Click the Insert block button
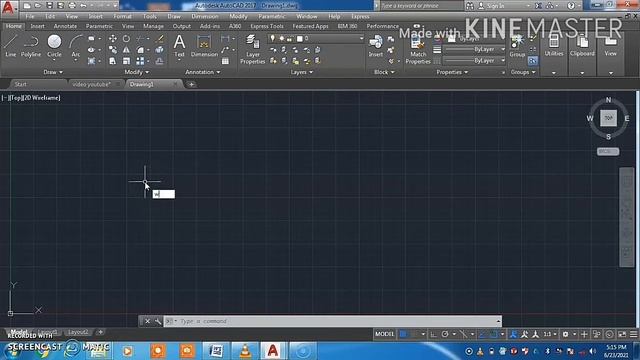640x360 pixels. coord(376,46)
